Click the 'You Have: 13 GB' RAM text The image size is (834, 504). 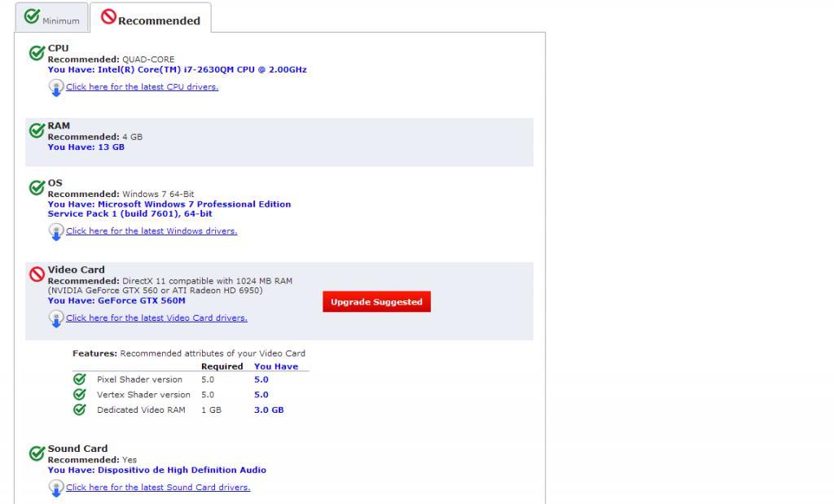(86, 147)
